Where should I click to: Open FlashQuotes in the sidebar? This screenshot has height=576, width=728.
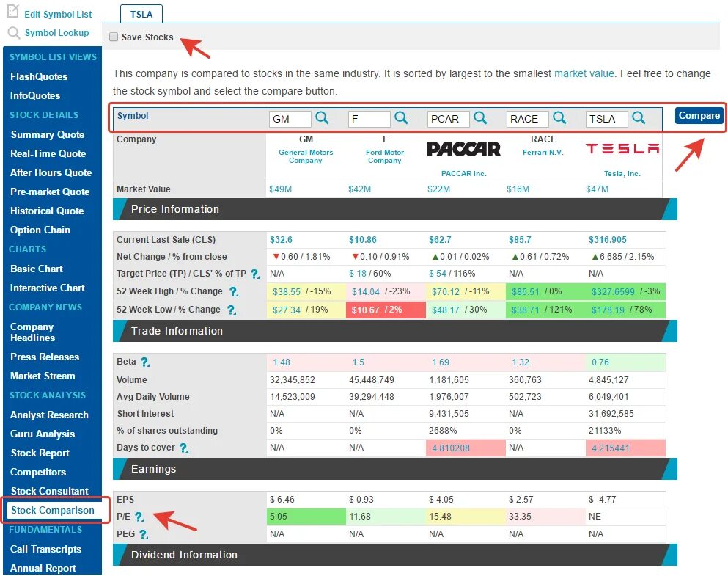[x=39, y=76]
